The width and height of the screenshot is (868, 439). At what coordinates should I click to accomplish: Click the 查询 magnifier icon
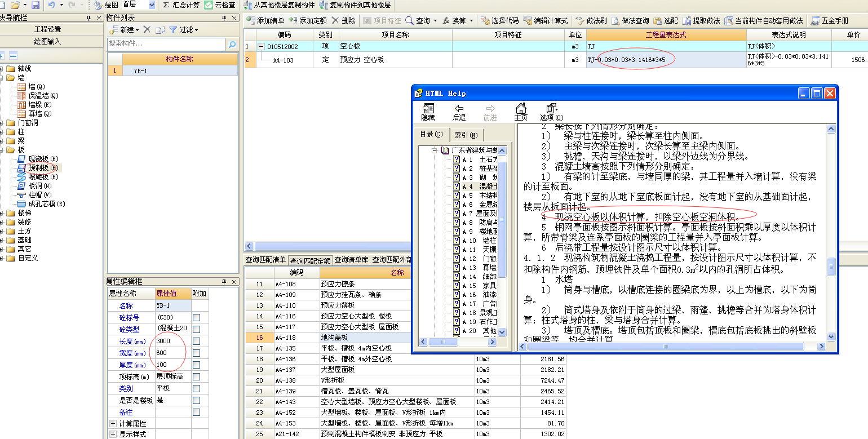(410, 20)
